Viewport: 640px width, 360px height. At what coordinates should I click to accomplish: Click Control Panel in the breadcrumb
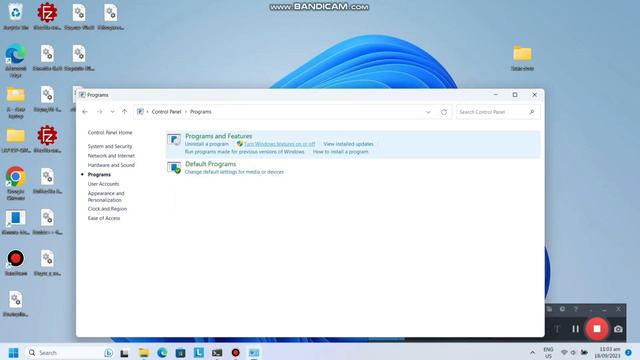click(x=166, y=112)
